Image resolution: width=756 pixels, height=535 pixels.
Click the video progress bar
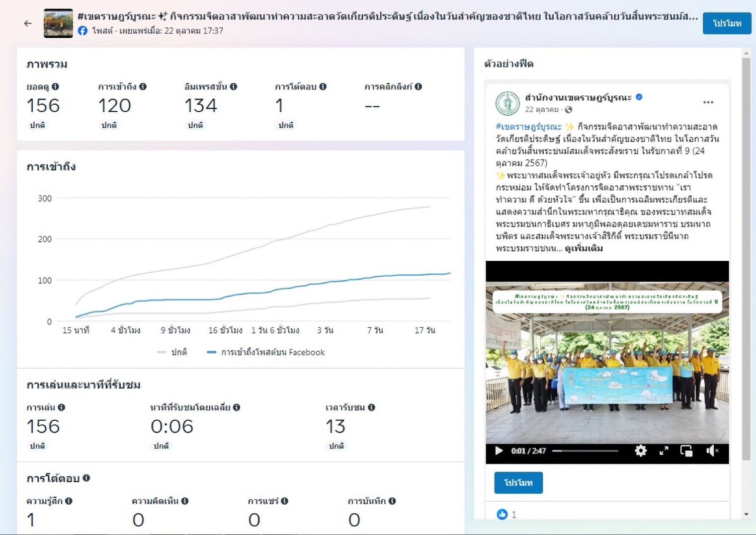pyautogui.click(x=585, y=451)
